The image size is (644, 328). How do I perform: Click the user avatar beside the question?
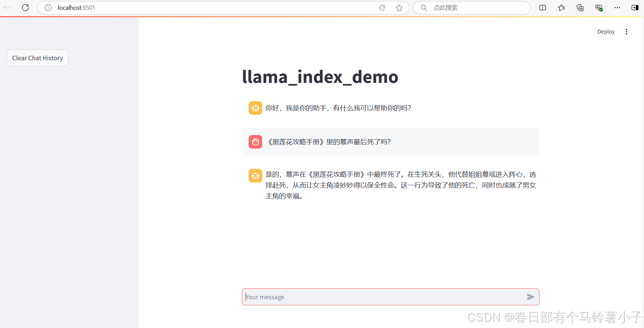(x=255, y=142)
